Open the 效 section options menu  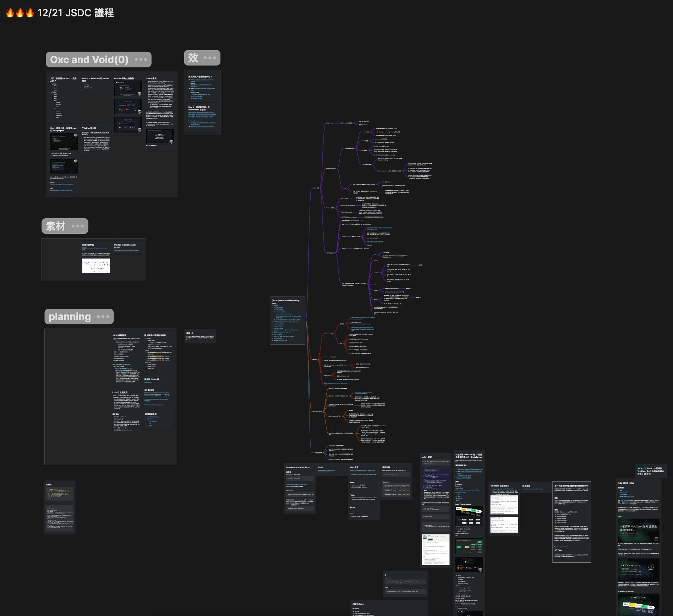tap(210, 57)
